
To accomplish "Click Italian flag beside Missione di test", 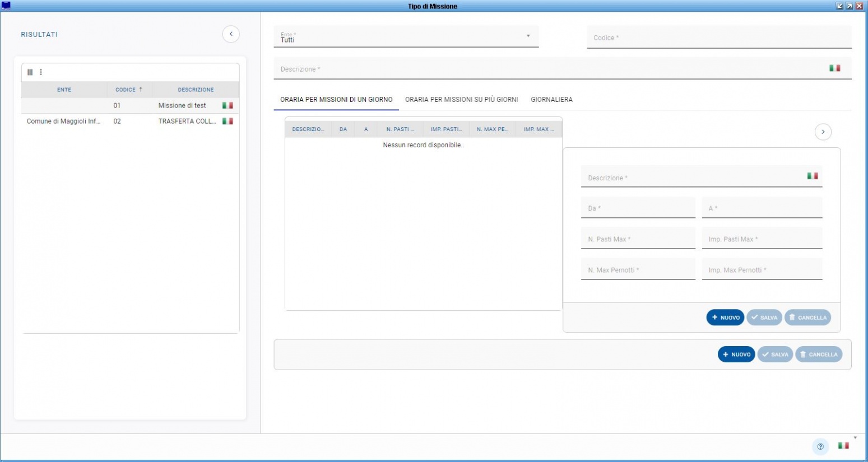I will [228, 105].
